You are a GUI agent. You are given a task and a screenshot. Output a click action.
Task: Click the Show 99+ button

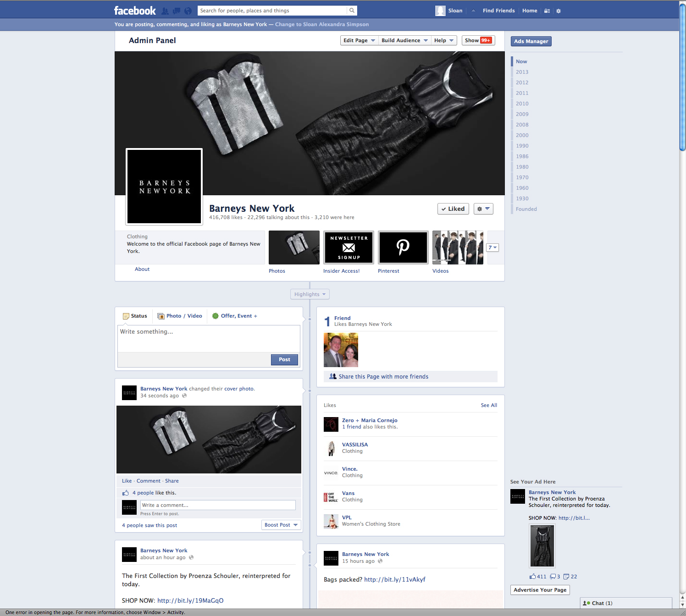pyautogui.click(x=478, y=40)
